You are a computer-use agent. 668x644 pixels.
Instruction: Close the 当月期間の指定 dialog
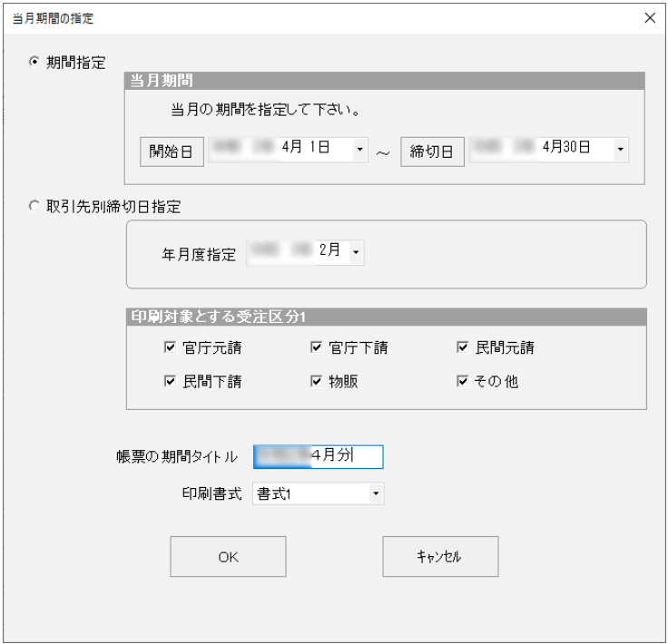coord(649,18)
